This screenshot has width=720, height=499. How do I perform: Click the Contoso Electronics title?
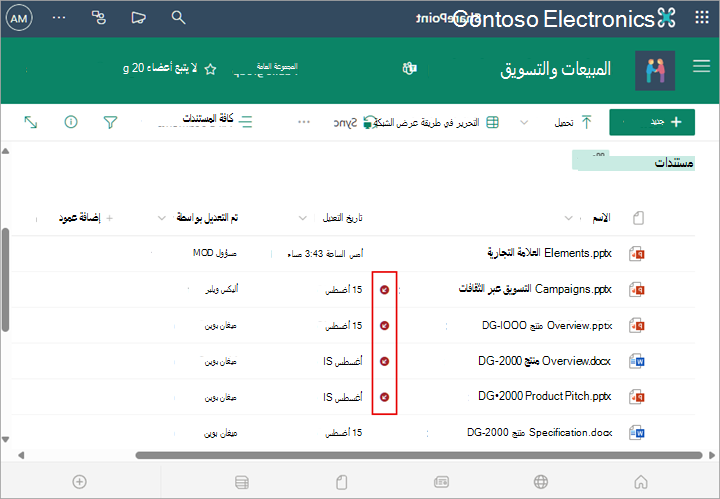click(553, 19)
